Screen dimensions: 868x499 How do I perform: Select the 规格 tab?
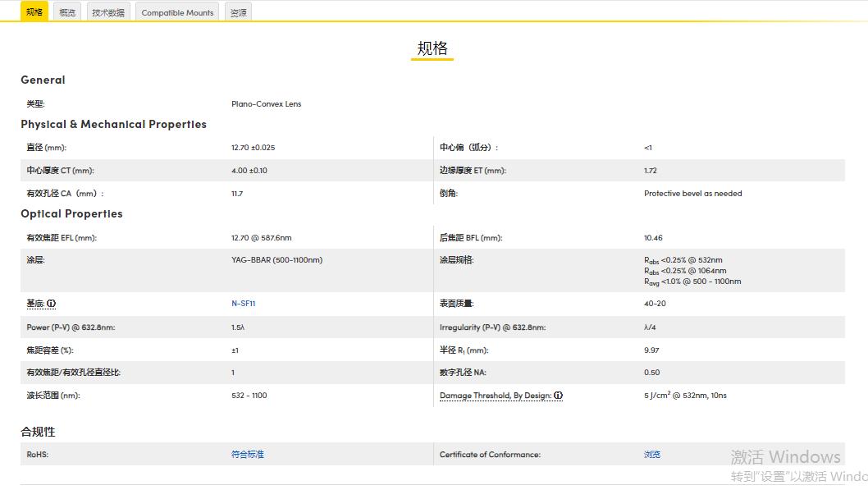click(34, 11)
